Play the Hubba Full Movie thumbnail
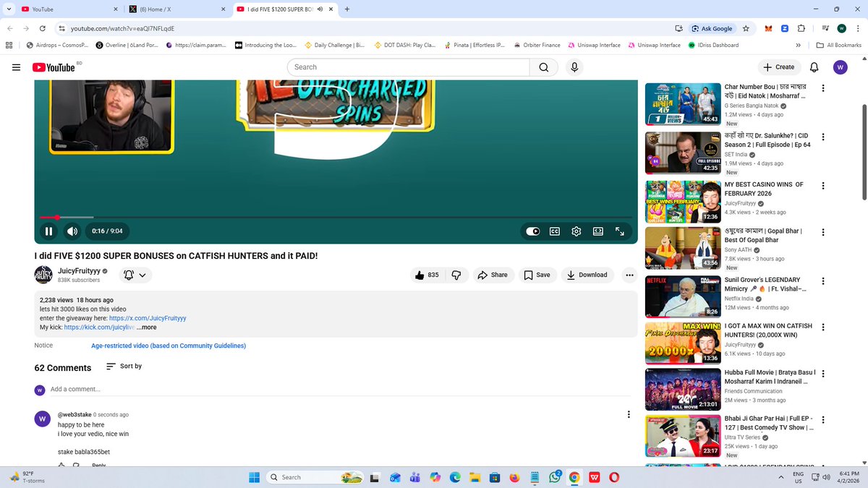 pos(683,390)
